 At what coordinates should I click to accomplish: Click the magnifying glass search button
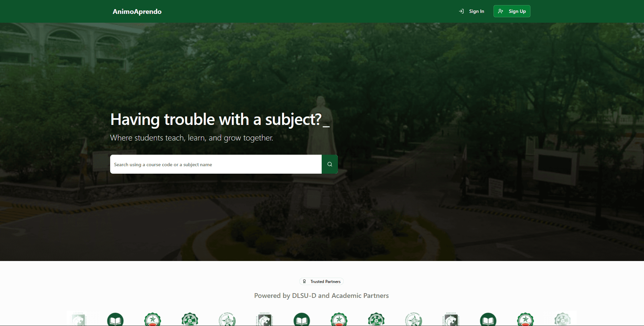[x=329, y=164]
